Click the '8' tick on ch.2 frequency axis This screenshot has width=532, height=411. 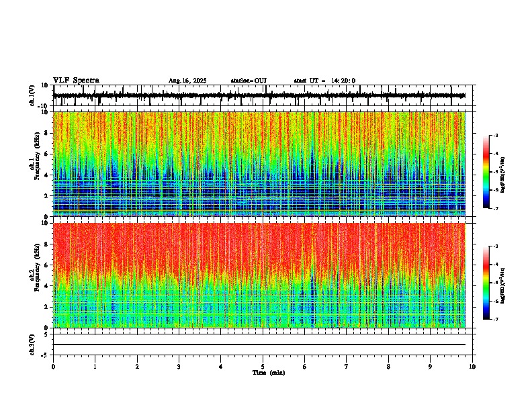[46, 244]
